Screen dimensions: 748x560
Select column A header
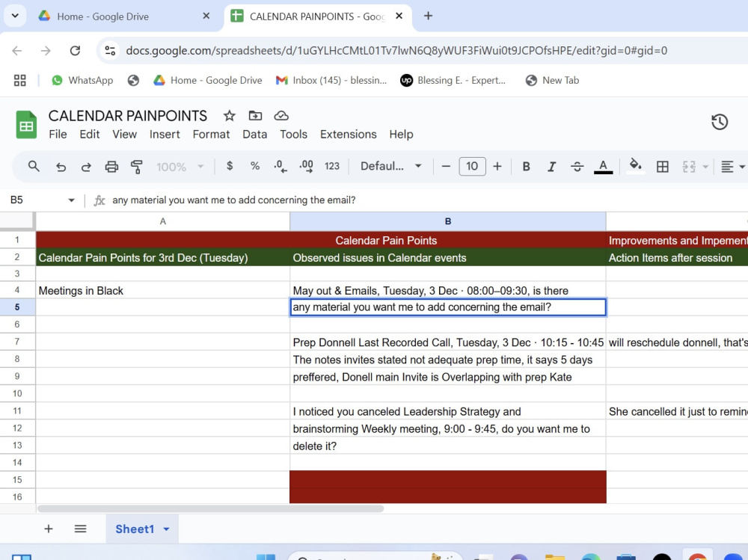162,221
